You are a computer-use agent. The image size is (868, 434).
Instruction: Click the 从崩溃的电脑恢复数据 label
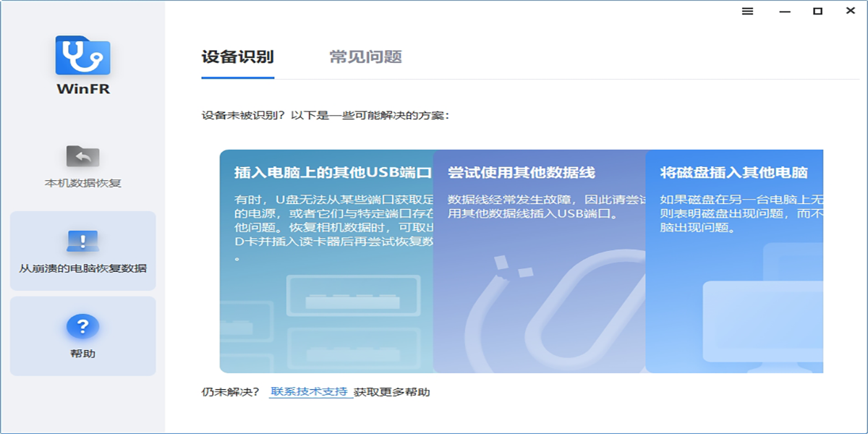pos(82,268)
